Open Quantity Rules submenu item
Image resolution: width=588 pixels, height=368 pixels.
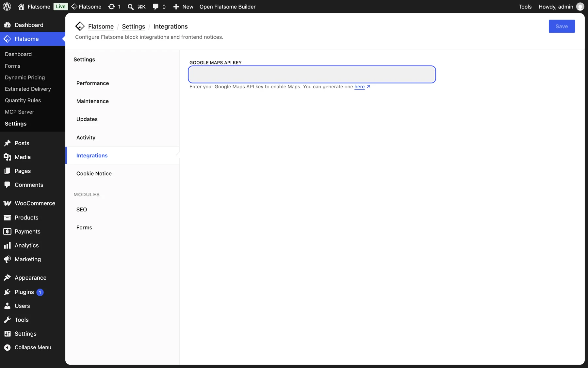click(23, 100)
